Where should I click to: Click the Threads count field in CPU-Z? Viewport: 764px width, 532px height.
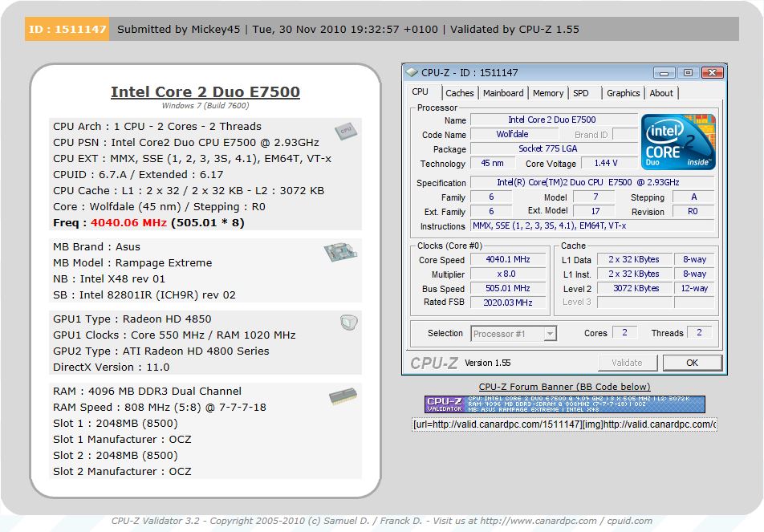[x=699, y=333]
